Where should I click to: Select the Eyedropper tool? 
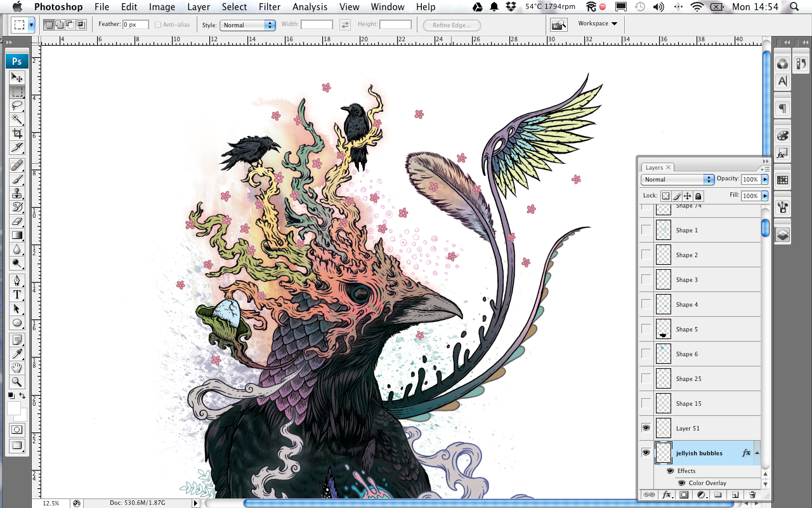tap(17, 354)
